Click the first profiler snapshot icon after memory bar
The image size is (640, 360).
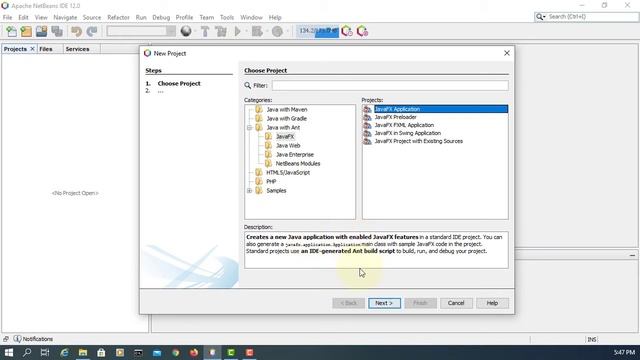pyautogui.click(x=347, y=31)
